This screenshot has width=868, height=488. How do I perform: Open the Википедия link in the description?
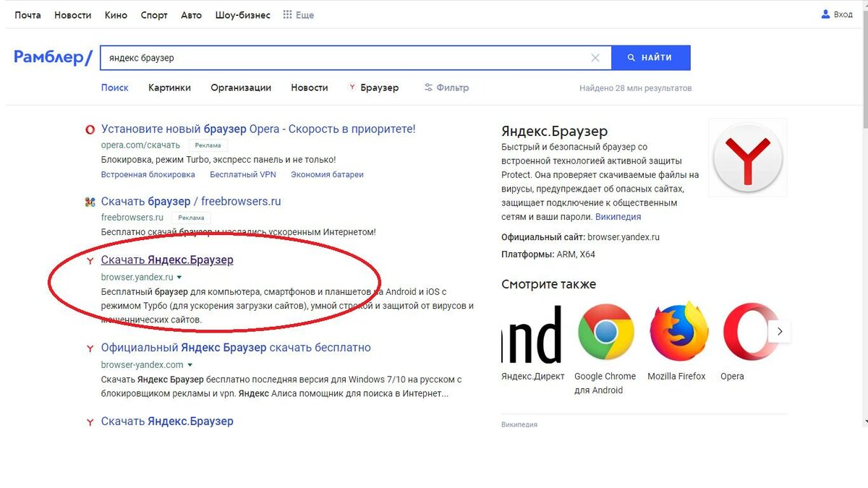[618, 217]
